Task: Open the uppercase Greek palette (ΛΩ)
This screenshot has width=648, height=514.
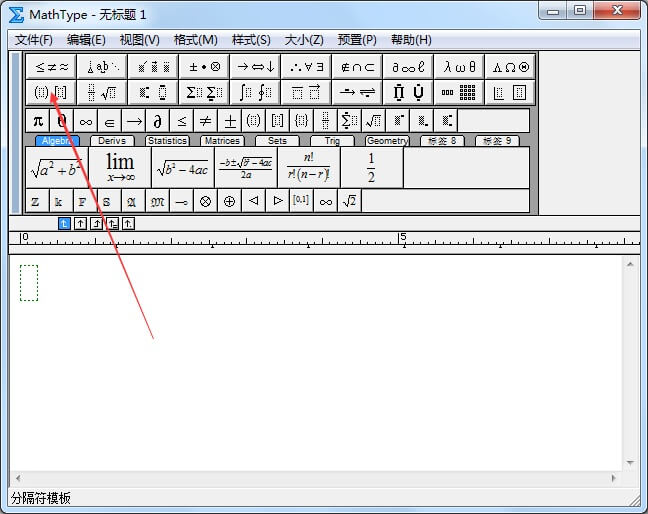Action: 510,67
